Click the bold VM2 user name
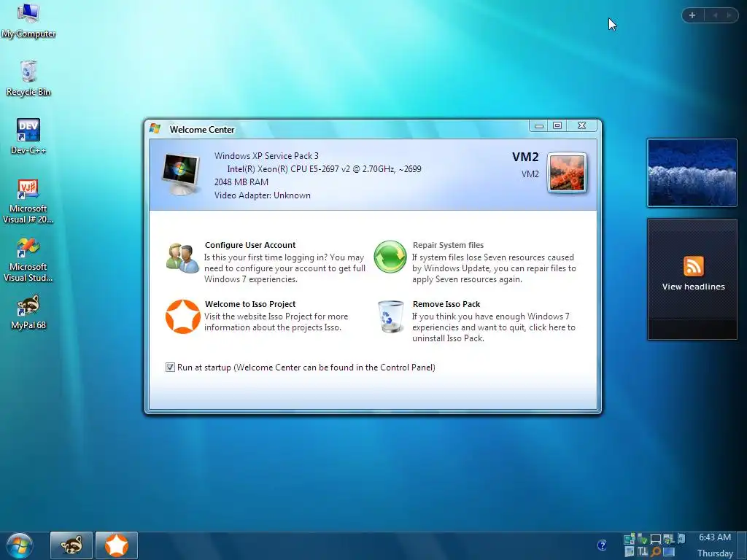The image size is (747, 560). pos(525,157)
